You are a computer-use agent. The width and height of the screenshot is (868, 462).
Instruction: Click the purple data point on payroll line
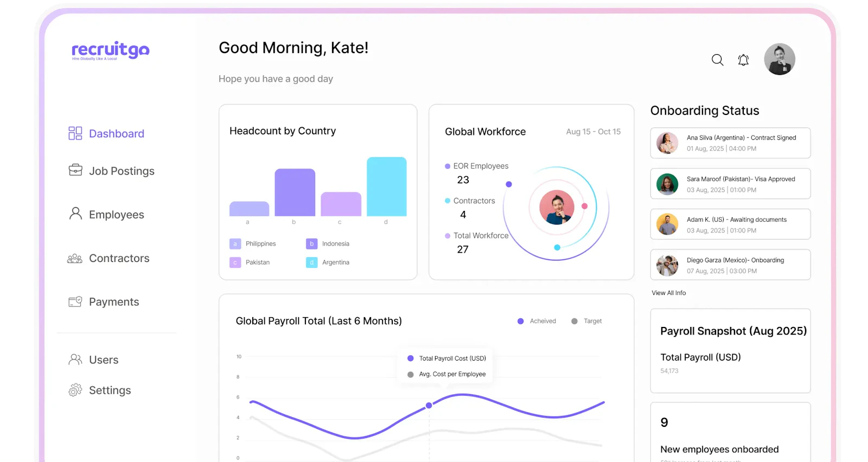point(429,405)
